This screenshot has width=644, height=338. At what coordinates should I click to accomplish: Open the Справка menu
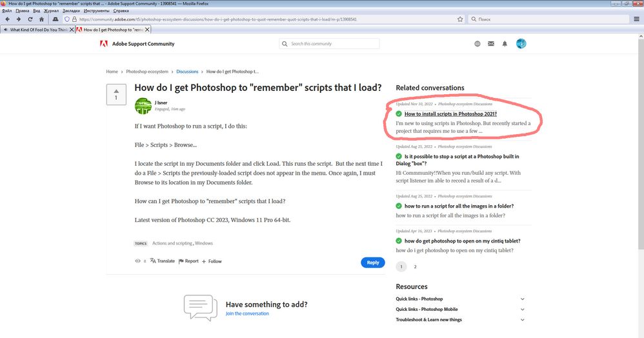121,11
